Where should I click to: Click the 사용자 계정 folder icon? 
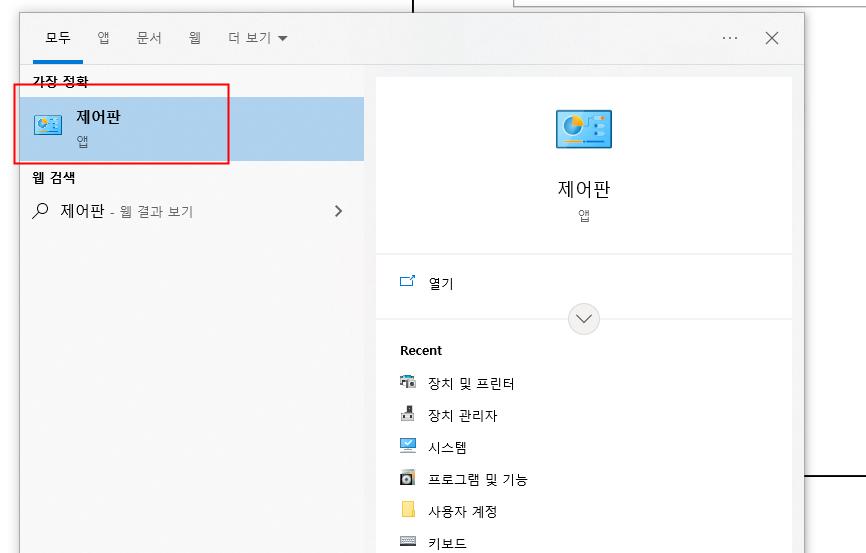pyautogui.click(x=408, y=509)
